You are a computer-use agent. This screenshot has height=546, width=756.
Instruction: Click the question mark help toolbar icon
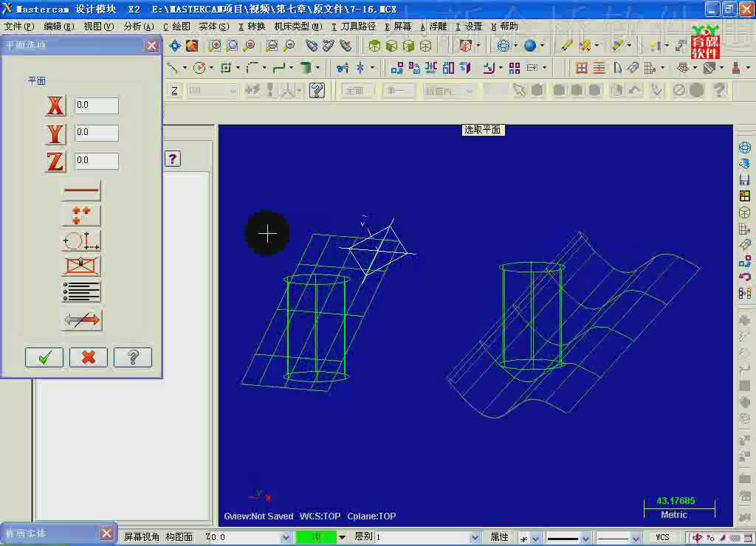[317, 90]
